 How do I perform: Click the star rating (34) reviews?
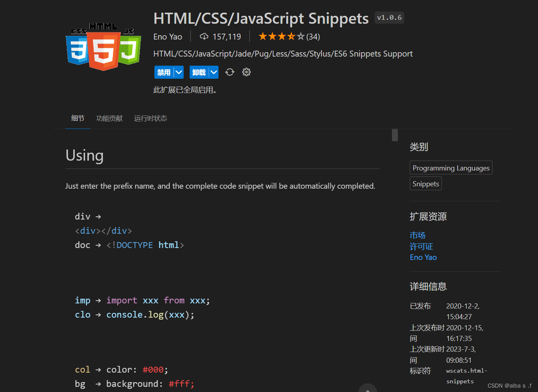point(289,36)
